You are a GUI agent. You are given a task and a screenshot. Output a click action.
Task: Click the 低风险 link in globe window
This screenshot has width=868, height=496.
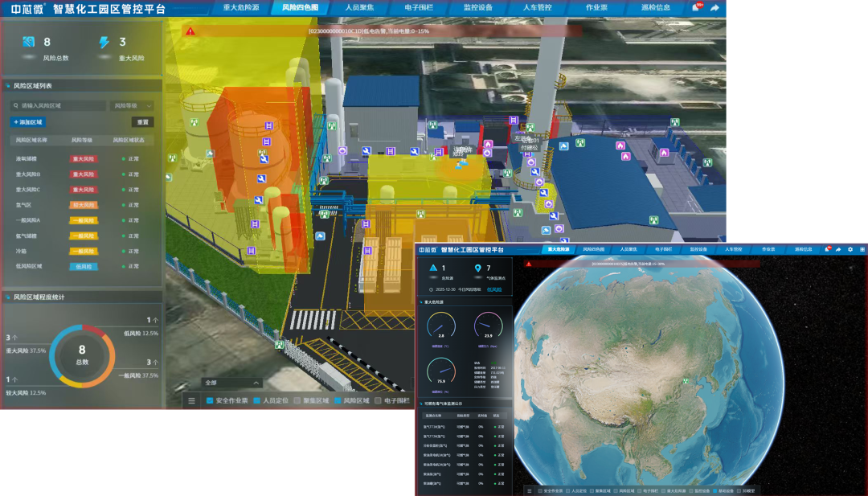tap(493, 289)
